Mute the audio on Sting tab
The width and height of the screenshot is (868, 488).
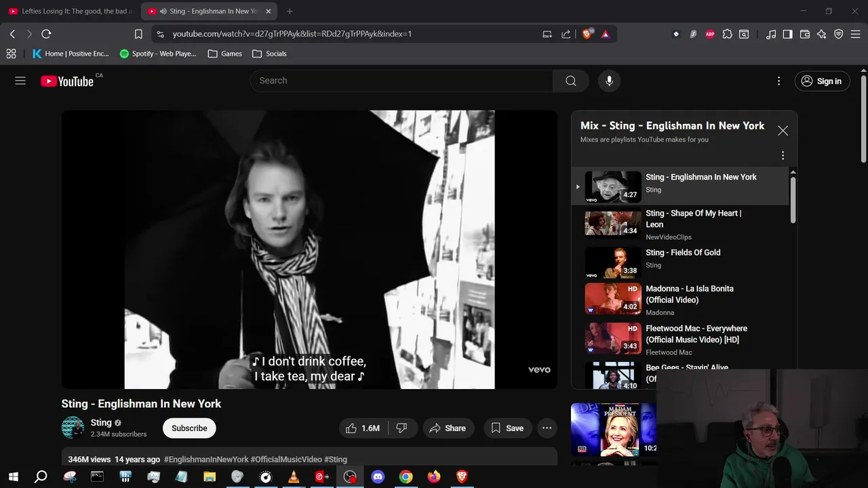pos(163,11)
